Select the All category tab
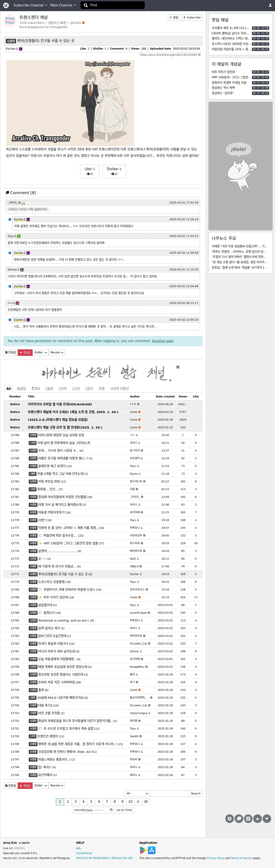This screenshot has width=275, height=868. coord(9,388)
